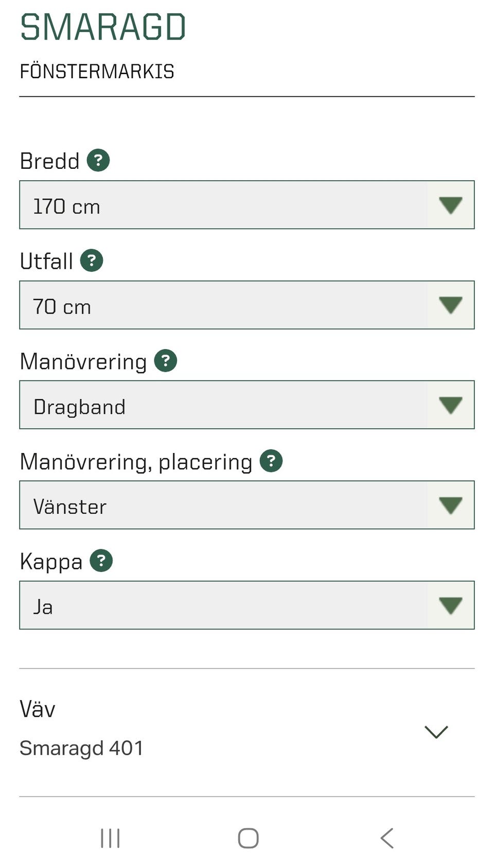Click the Väv section heading

38,709
